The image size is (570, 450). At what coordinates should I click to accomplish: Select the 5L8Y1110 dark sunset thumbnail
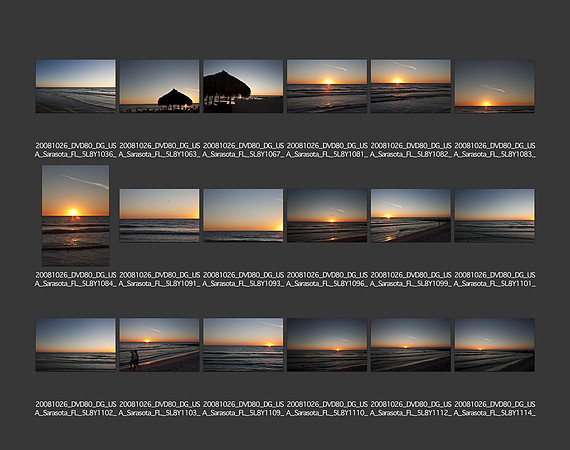[x=327, y=345]
